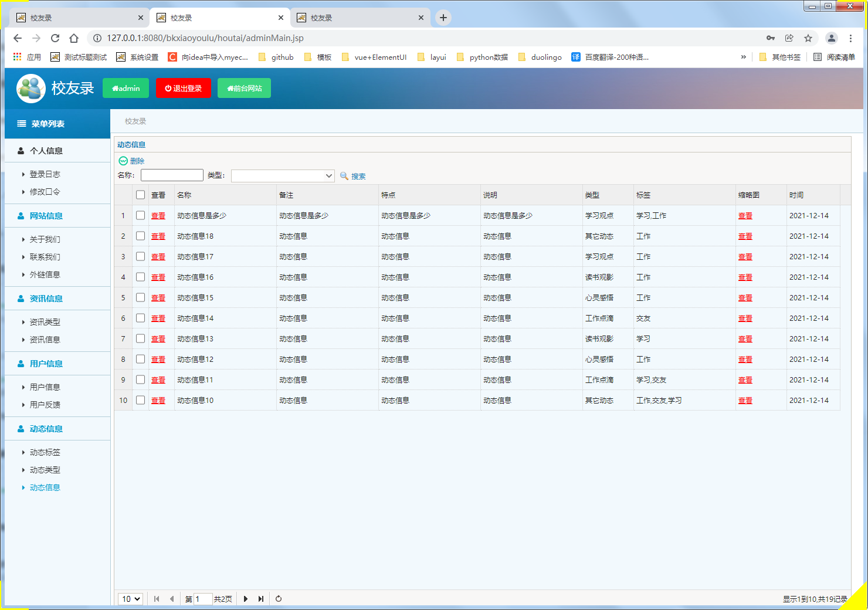The image size is (868, 610).
Task: Check the row for 动态信息10
Action: click(x=140, y=400)
